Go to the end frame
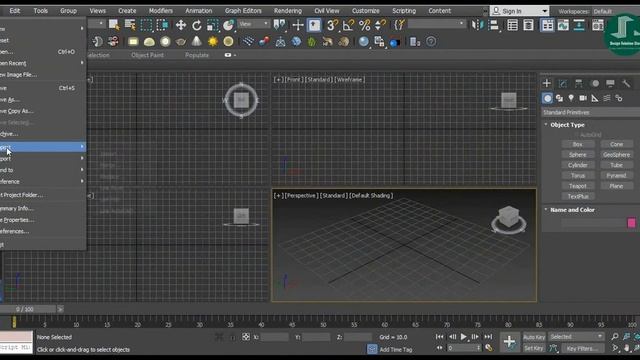Viewport: 640px width, 360px height. 488,337
